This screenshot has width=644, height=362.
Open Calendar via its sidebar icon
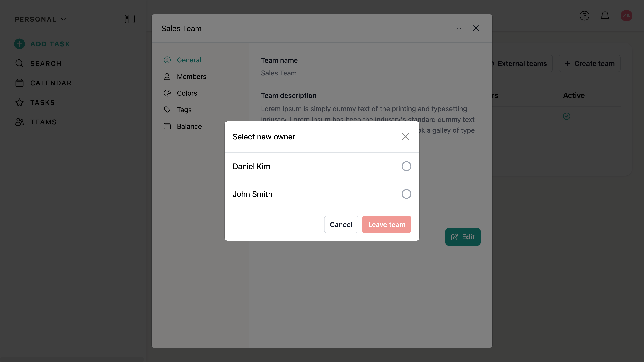[19, 83]
